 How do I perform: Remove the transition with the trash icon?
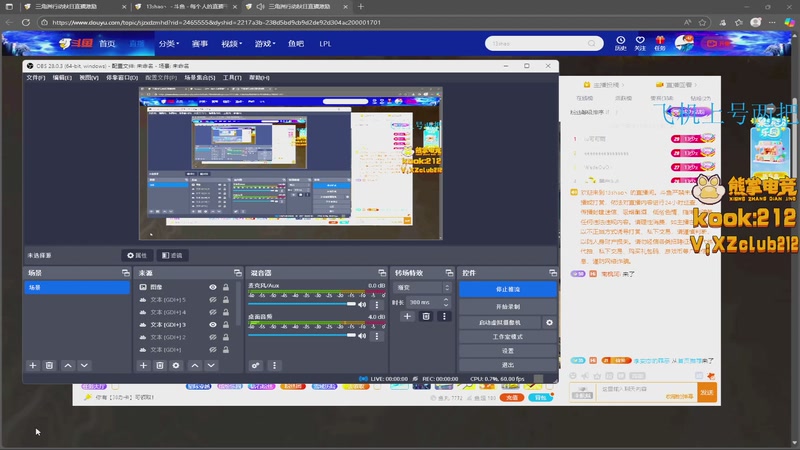click(426, 316)
